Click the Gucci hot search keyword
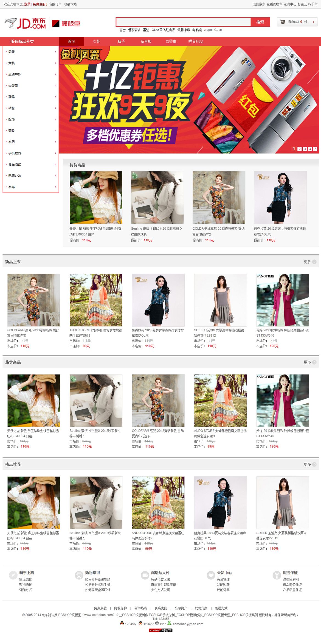The height and width of the screenshot is (644, 321). (218, 30)
